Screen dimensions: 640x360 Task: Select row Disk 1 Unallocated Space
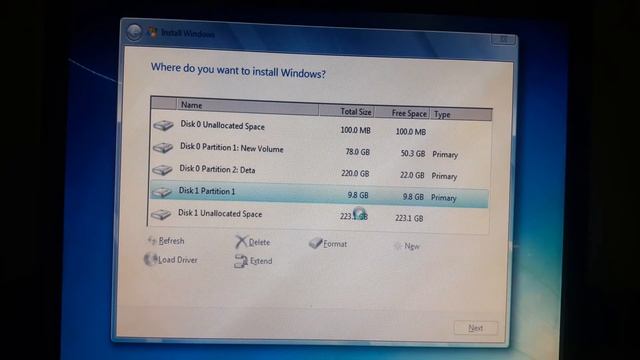coord(318,216)
